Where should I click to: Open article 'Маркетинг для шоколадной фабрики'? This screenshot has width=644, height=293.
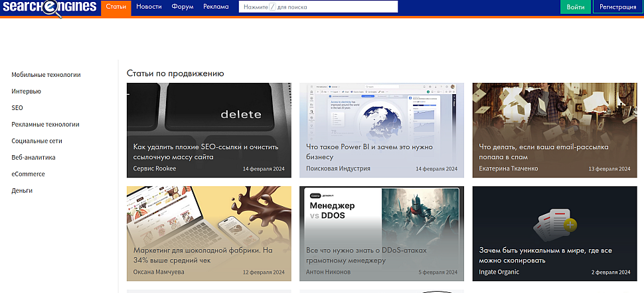click(203, 255)
